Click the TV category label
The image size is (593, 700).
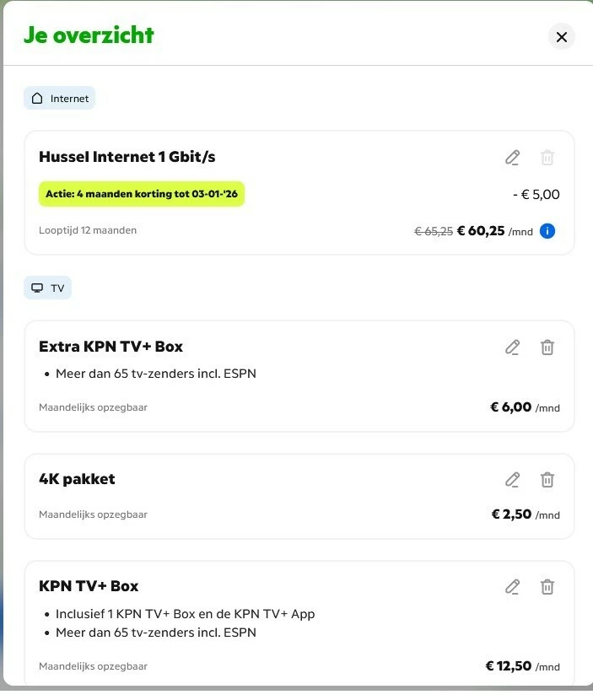[x=57, y=288]
